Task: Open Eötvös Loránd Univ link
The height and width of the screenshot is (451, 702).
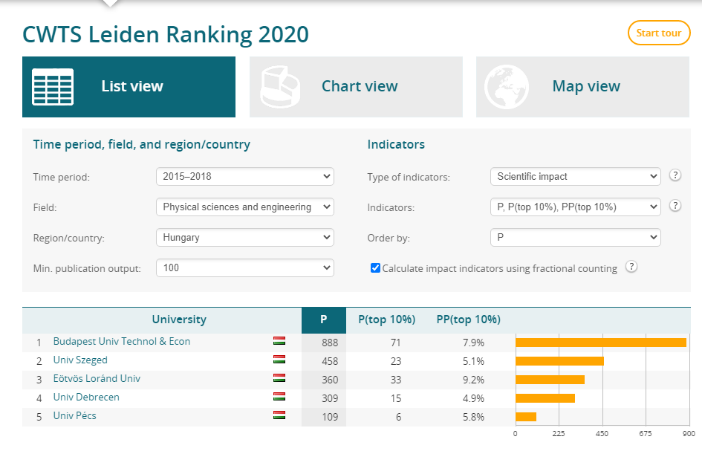Action: tap(97, 378)
